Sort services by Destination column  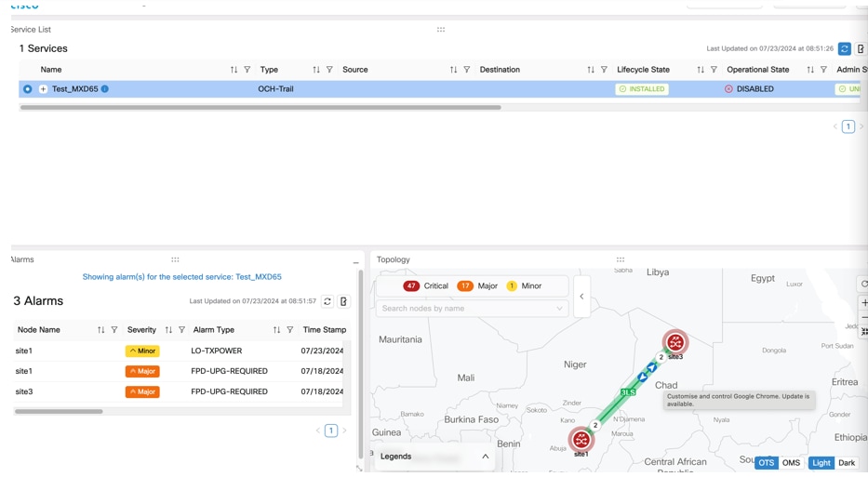[x=591, y=70]
